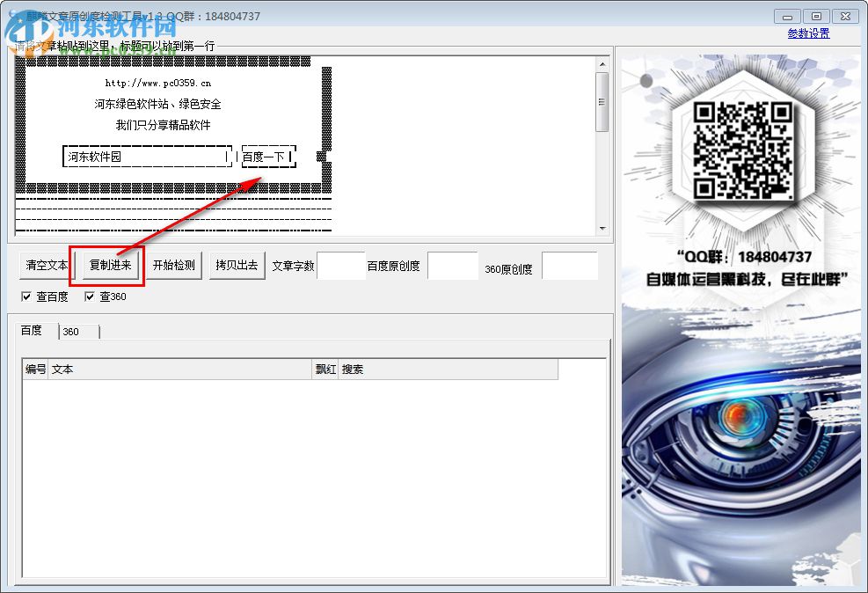
Task: Click the QR code image
Action: 742,151
